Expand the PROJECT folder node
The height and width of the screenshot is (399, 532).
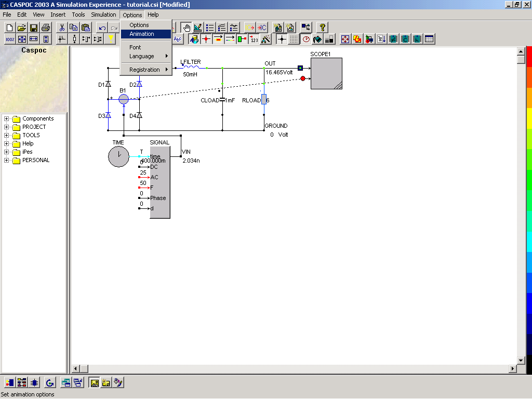point(6,127)
